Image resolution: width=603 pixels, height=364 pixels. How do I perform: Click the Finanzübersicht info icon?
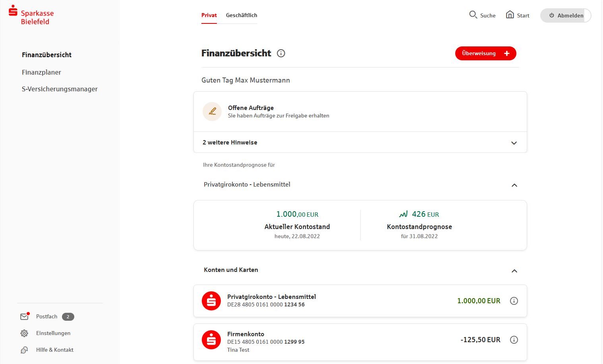281,53
